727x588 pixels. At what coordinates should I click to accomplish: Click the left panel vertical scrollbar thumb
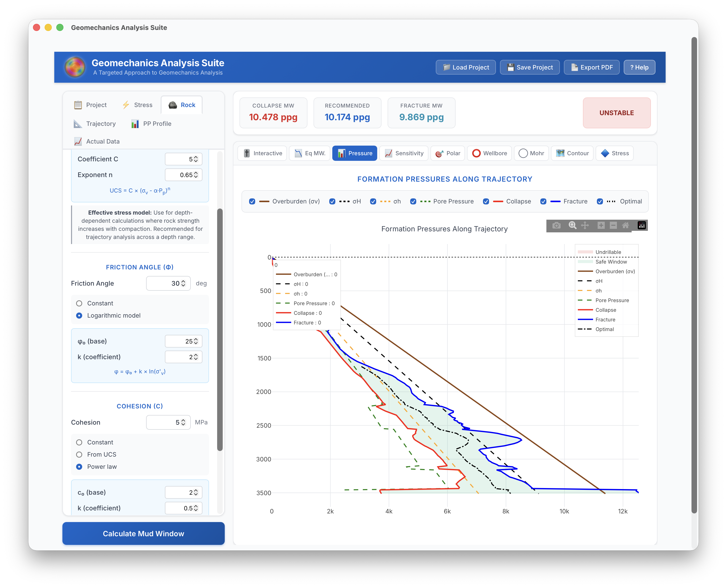point(220,330)
